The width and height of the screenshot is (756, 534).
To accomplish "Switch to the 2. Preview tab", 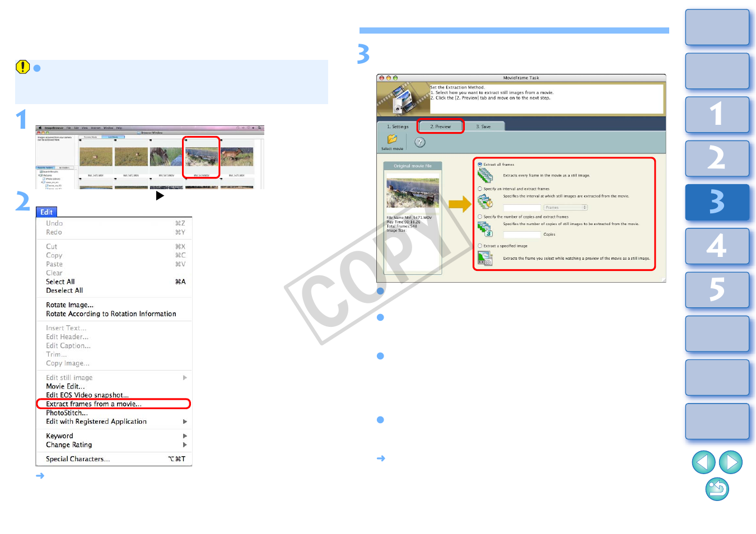I will tap(440, 127).
